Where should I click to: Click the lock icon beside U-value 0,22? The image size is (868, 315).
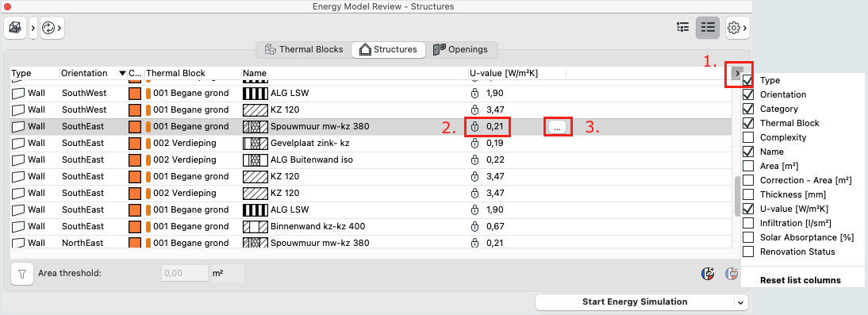point(474,160)
